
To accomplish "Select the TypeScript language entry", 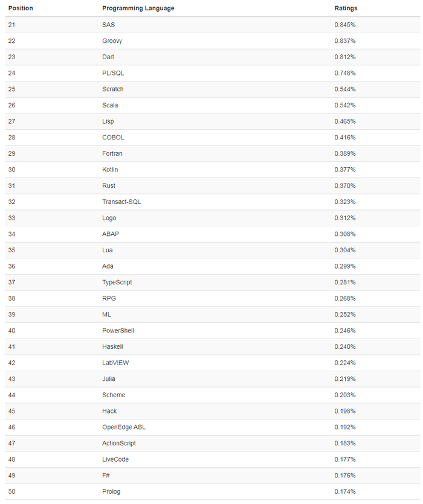I will click(x=117, y=282).
